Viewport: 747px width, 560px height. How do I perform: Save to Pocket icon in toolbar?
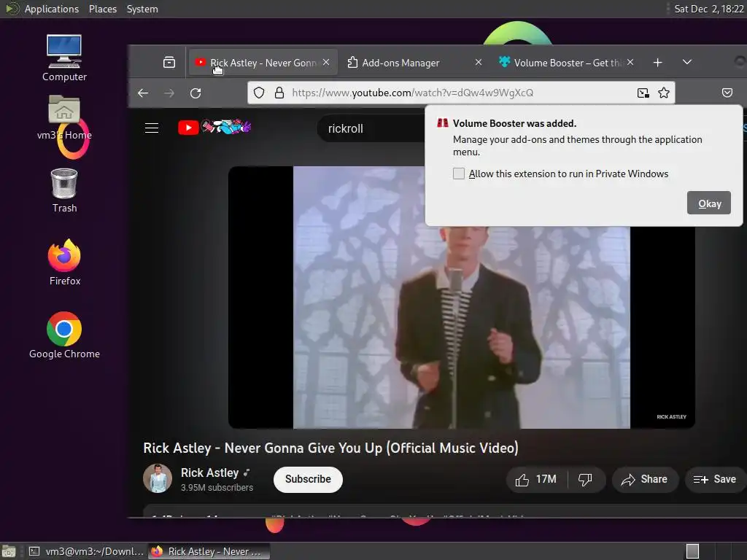tap(727, 93)
